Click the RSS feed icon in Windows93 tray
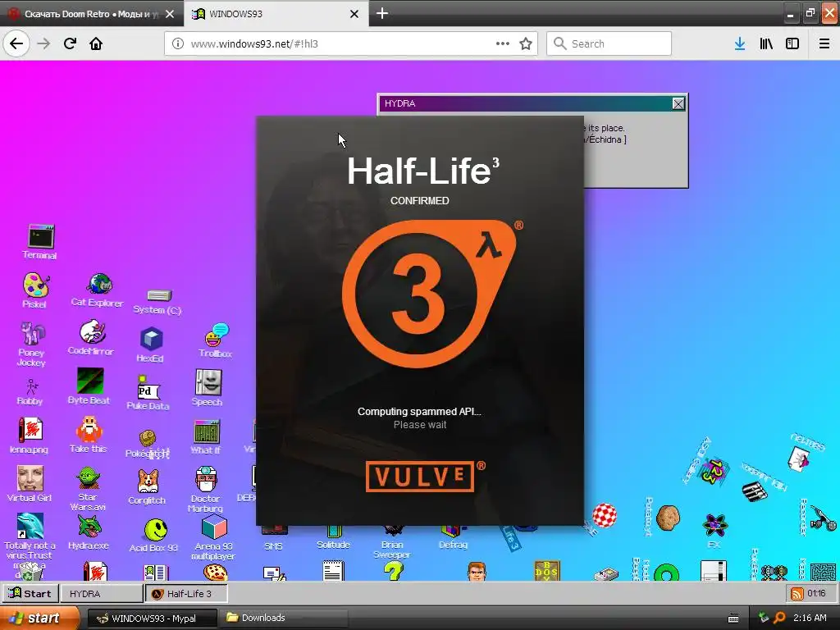This screenshot has width=840, height=630. click(797, 594)
